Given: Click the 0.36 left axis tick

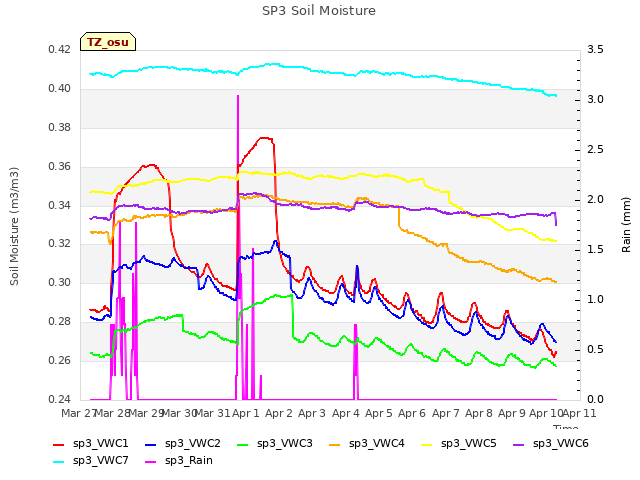Looking at the screenshot, I should pos(60,167).
